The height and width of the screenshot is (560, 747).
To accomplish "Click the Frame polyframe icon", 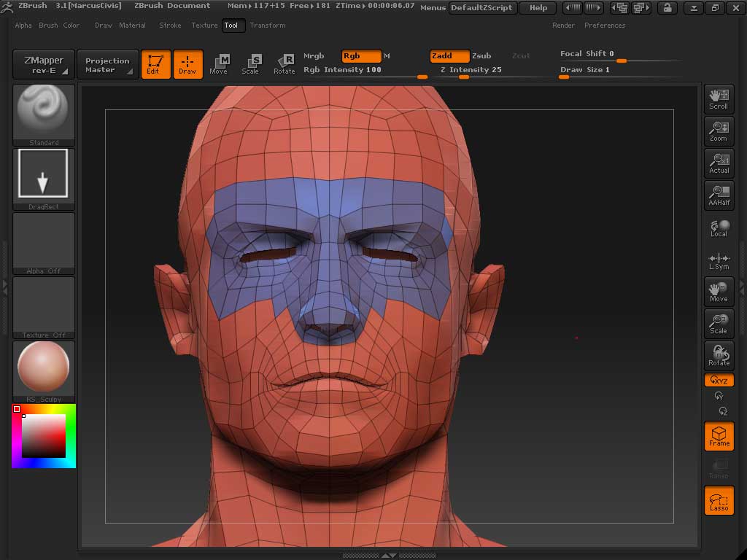I will coord(719,436).
